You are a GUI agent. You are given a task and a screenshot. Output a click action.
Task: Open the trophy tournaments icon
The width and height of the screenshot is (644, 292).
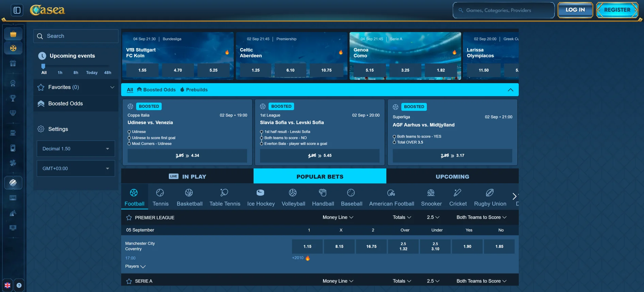pos(13,98)
